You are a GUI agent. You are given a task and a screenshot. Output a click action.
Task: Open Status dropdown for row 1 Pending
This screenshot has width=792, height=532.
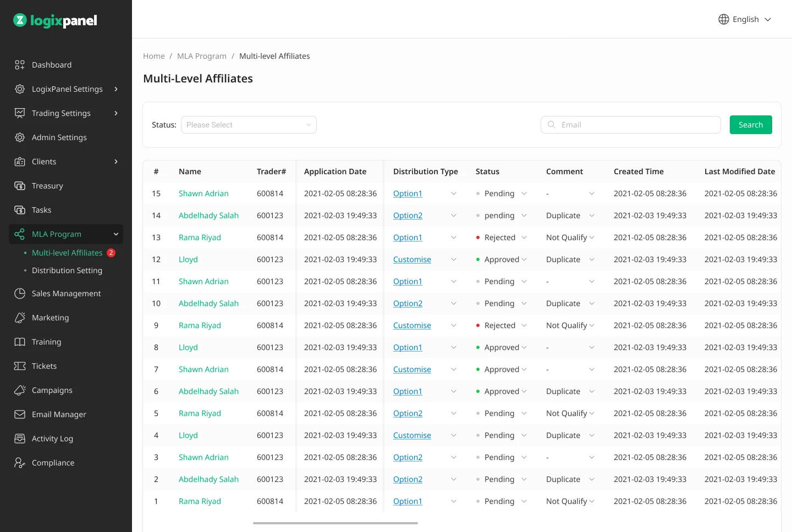click(x=524, y=501)
